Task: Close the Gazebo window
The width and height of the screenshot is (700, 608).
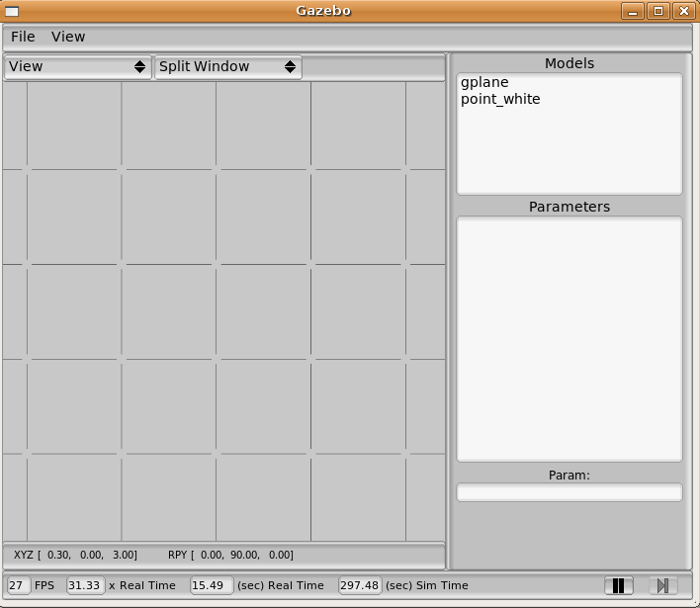Action: point(683,11)
